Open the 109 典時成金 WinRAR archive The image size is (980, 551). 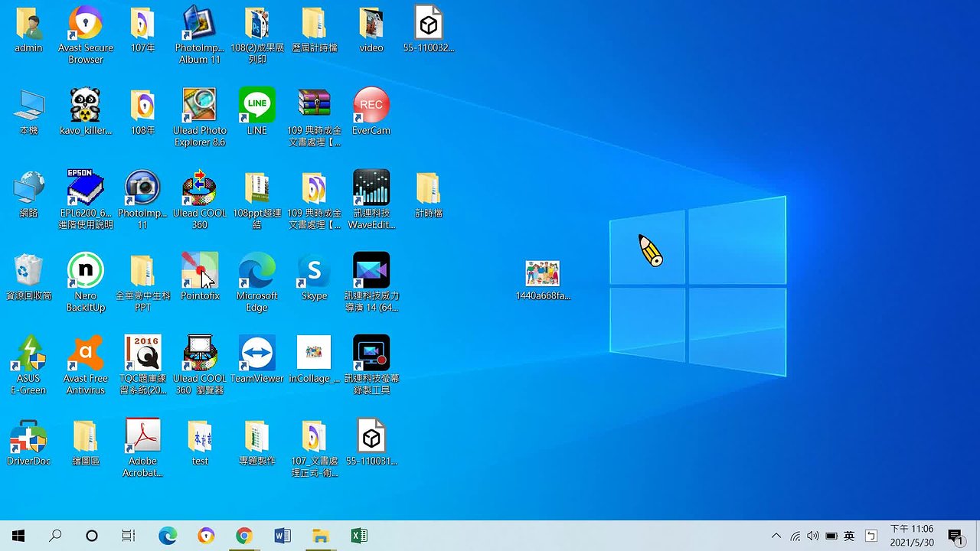coord(314,106)
